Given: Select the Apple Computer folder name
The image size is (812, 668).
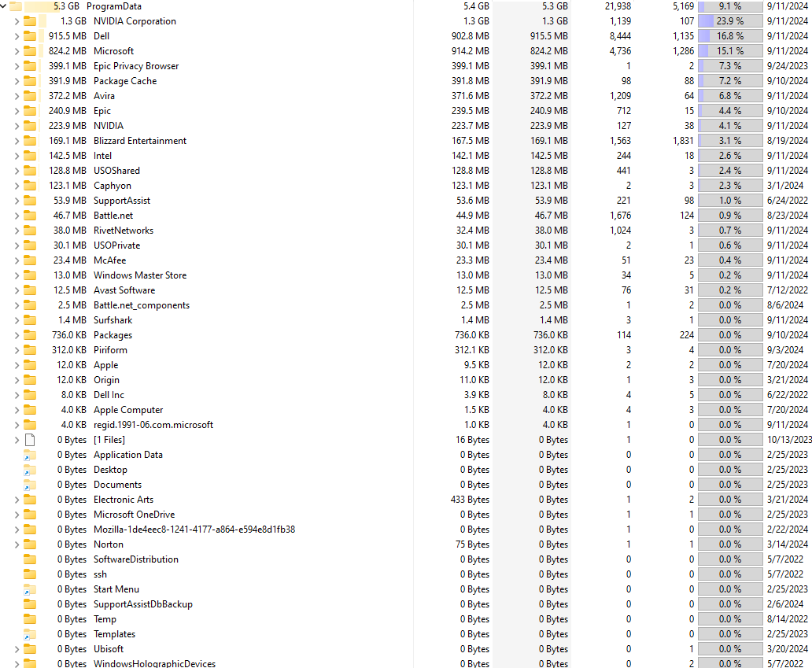Looking at the screenshot, I should pyautogui.click(x=128, y=410).
